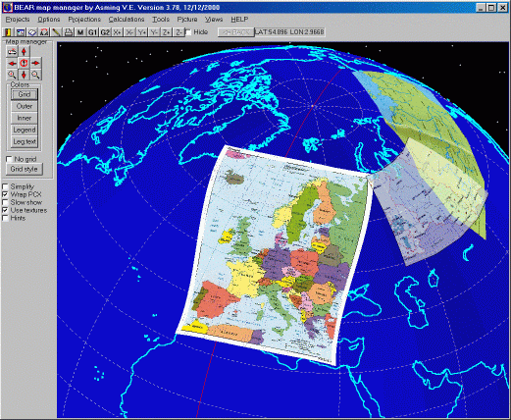Open the Picture menu
This screenshot has height=420, width=511.
click(x=187, y=20)
